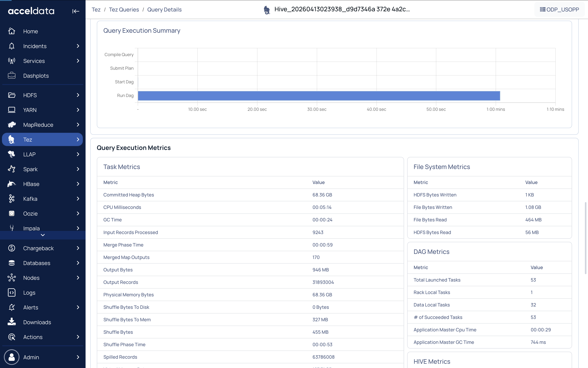Click the File Bytes Written value 1.08 GB
The image size is (588, 368).
pos(533,207)
